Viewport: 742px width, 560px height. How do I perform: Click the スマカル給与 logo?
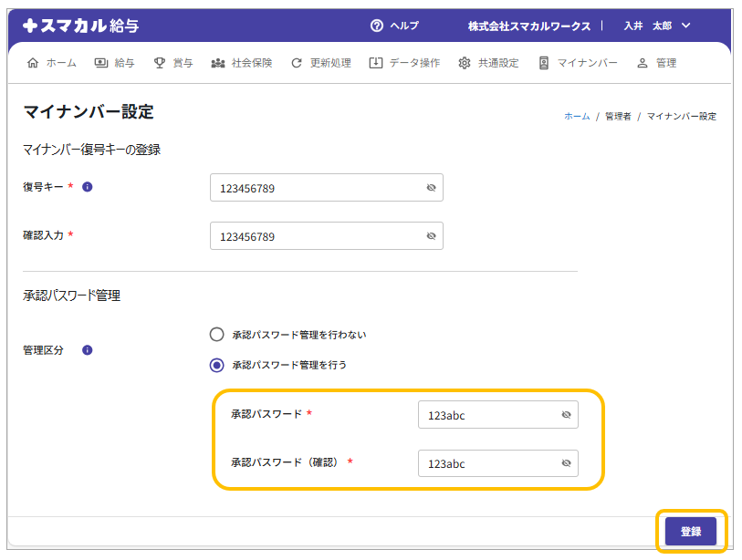pos(80,26)
